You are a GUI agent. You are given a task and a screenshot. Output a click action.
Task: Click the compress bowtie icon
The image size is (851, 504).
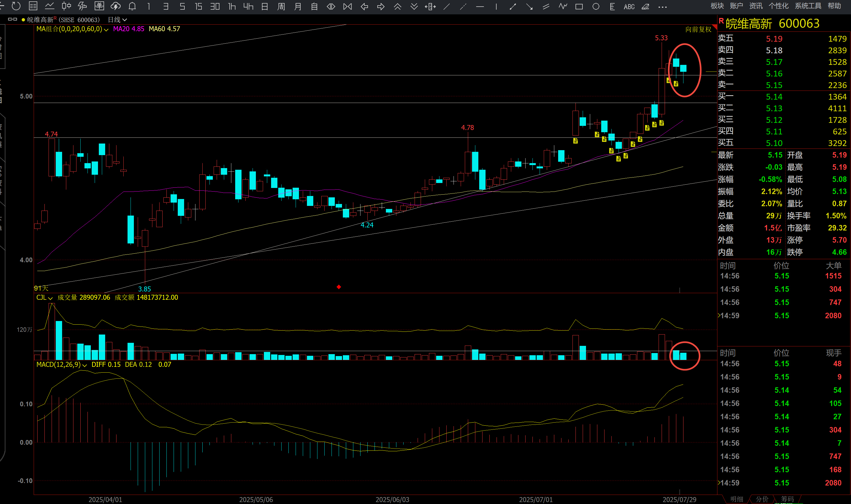point(348,6)
